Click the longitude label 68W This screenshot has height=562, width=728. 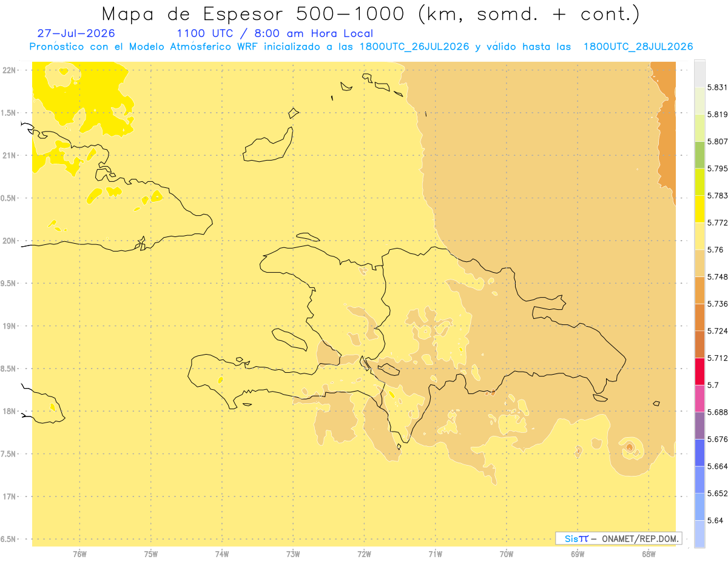[648, 554]
